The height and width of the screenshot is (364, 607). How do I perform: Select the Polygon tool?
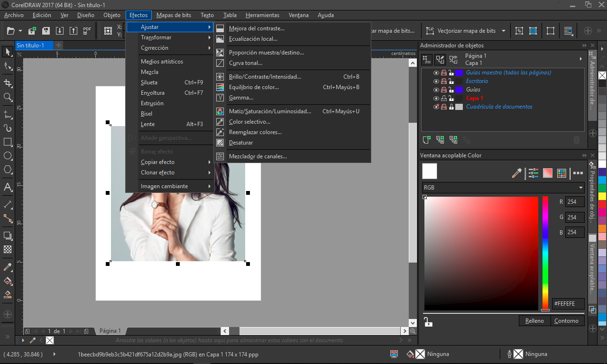click(x=8, y=169)
